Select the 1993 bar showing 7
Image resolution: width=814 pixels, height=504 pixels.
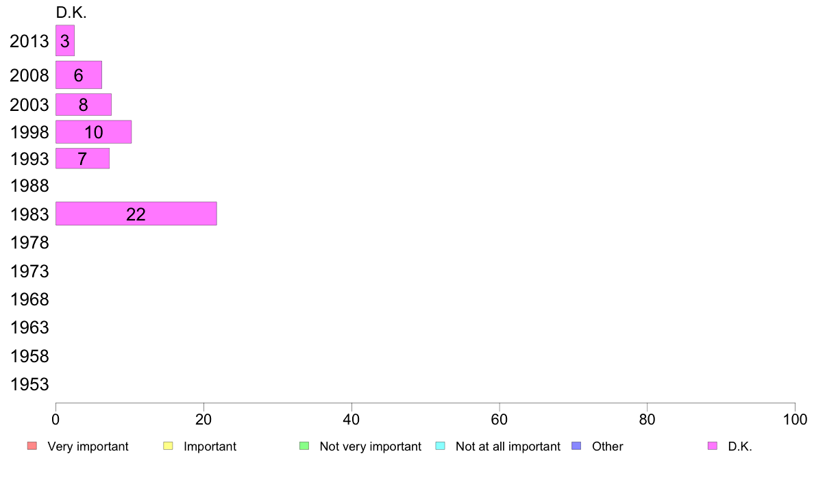pos(82,158)
